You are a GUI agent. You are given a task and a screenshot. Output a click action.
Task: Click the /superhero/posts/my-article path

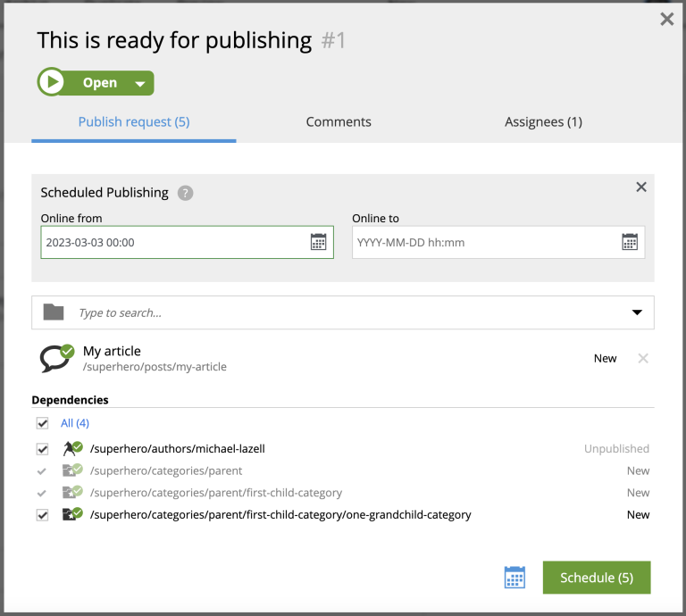click(x=155, y=366)
